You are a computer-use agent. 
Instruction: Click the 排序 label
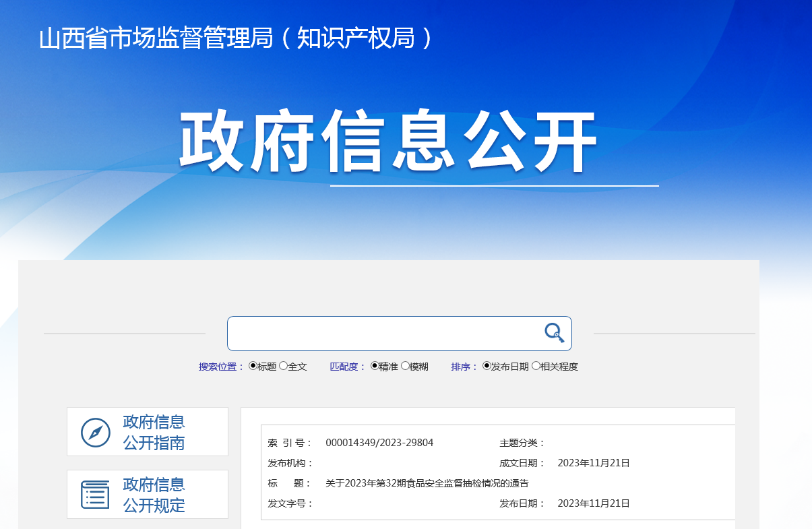[x=465, y=367]
